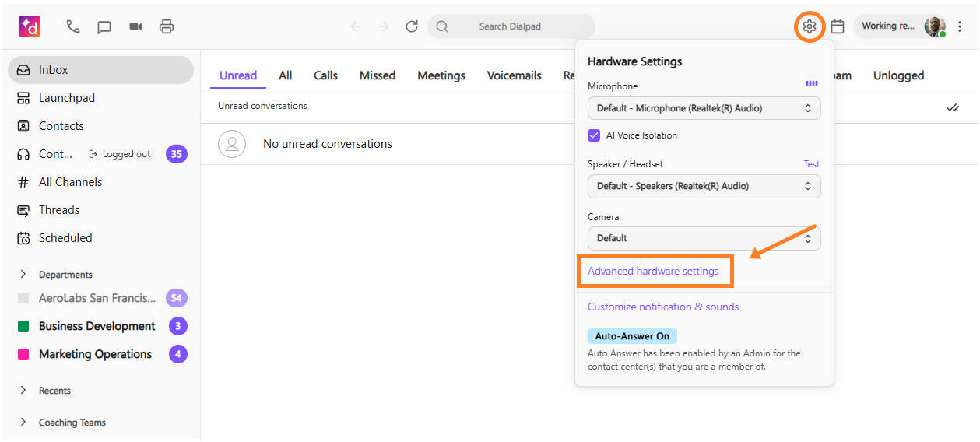Image resolution: width=980 pixels, height=442 pixels.
Task: Start a new message with chat icon
Action: pos(104,27)
